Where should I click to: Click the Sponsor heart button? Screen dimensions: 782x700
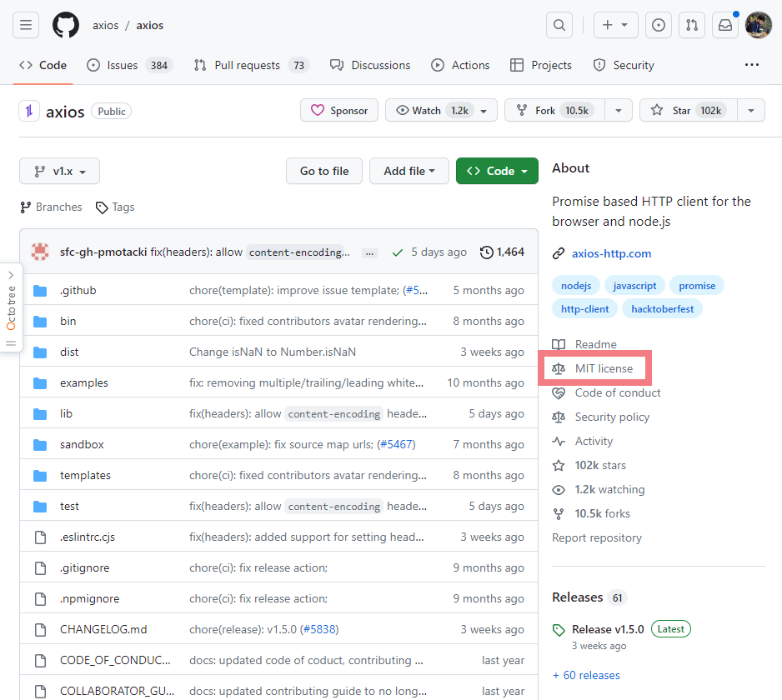tap(339, 110)
